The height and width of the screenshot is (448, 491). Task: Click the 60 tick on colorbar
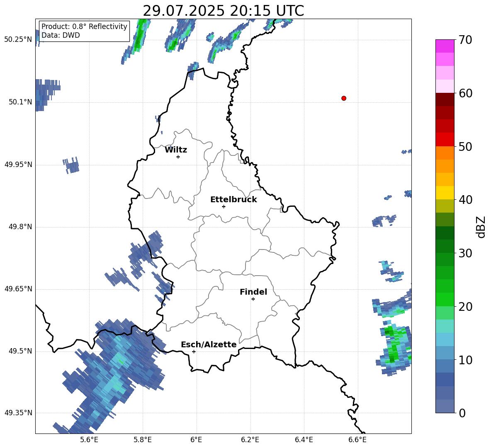[465, 93]
